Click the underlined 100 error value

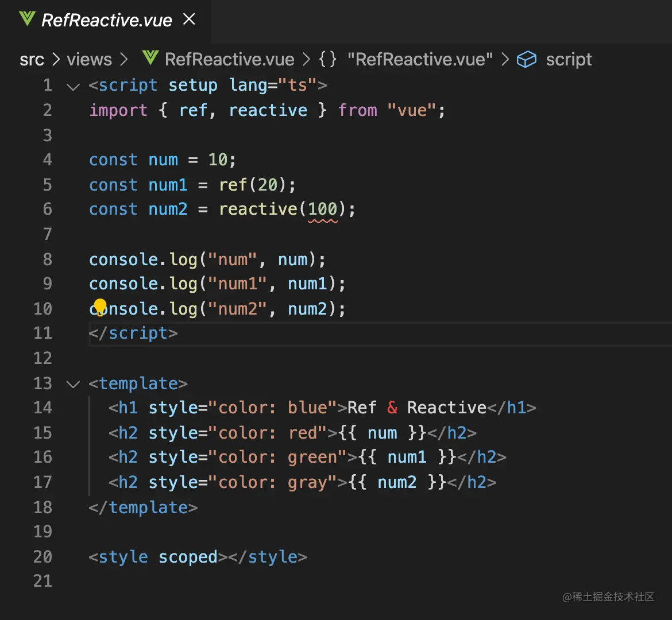323,210
